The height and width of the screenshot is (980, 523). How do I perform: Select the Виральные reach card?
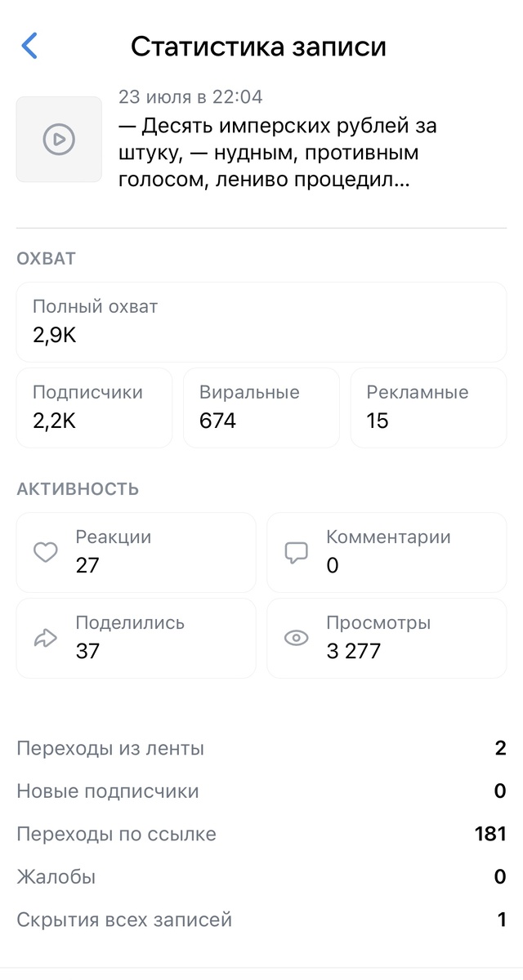pos(261,408)
